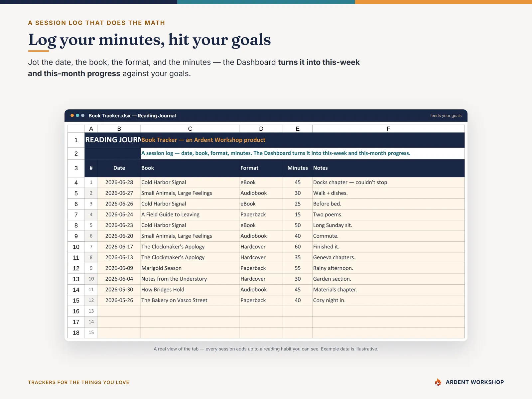Click the 'Long Sunday sit.' note
The height and width of the screenshot is (399, 532).
coord(388,225)
